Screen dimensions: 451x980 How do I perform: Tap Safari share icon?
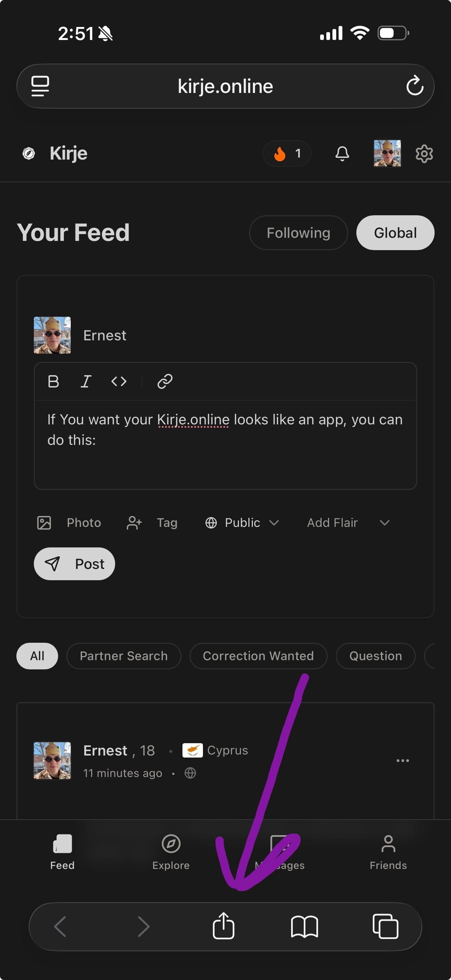point(223,926)
